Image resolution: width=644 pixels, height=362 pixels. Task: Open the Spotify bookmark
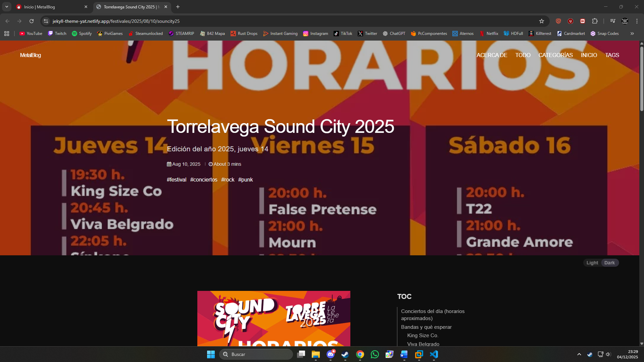pos(82,34)
